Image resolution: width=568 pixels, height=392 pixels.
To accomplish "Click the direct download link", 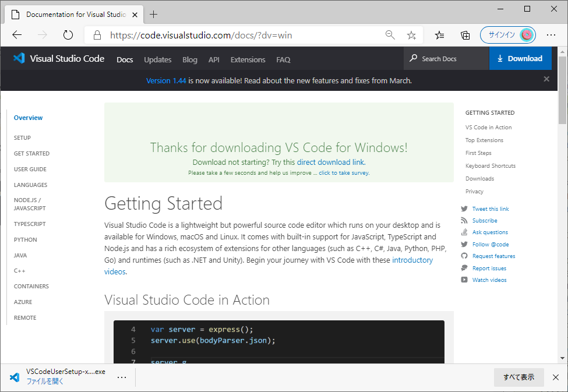I will pyautogui.click(x=330, y=162).
